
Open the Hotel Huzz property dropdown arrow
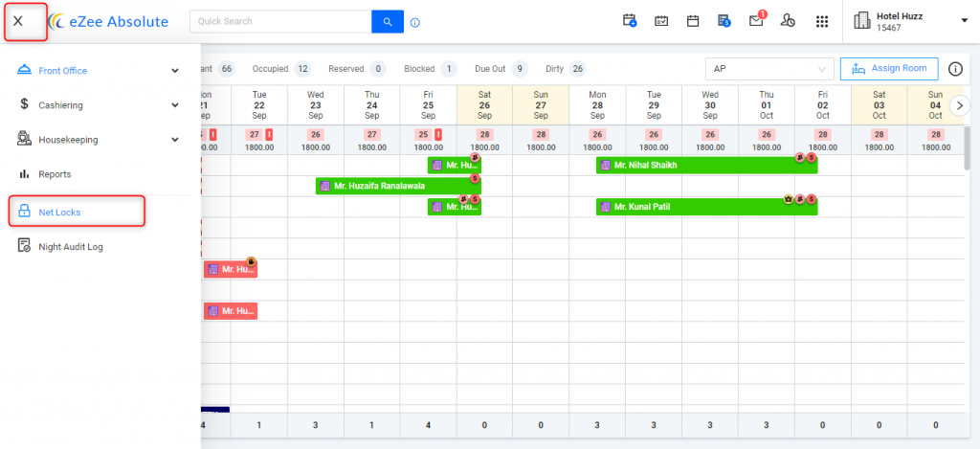pos(964,21)
